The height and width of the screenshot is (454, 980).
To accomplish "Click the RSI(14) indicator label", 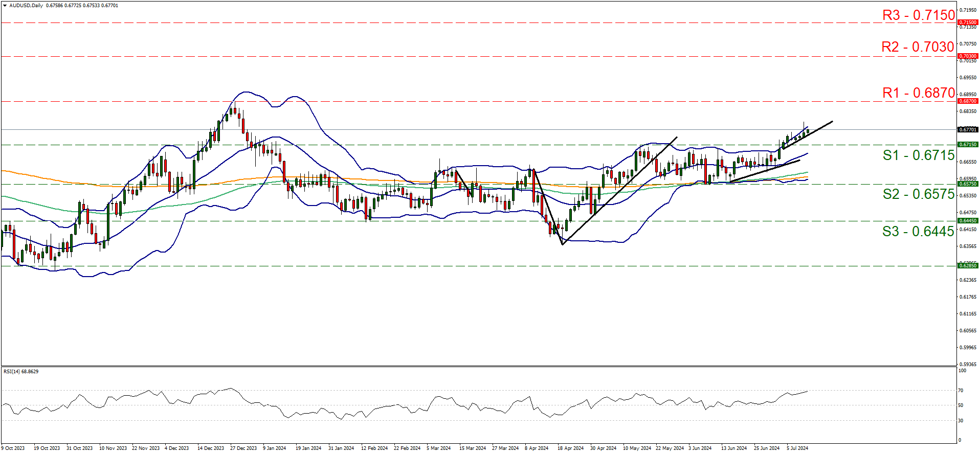I will click(x=20, y=372).
